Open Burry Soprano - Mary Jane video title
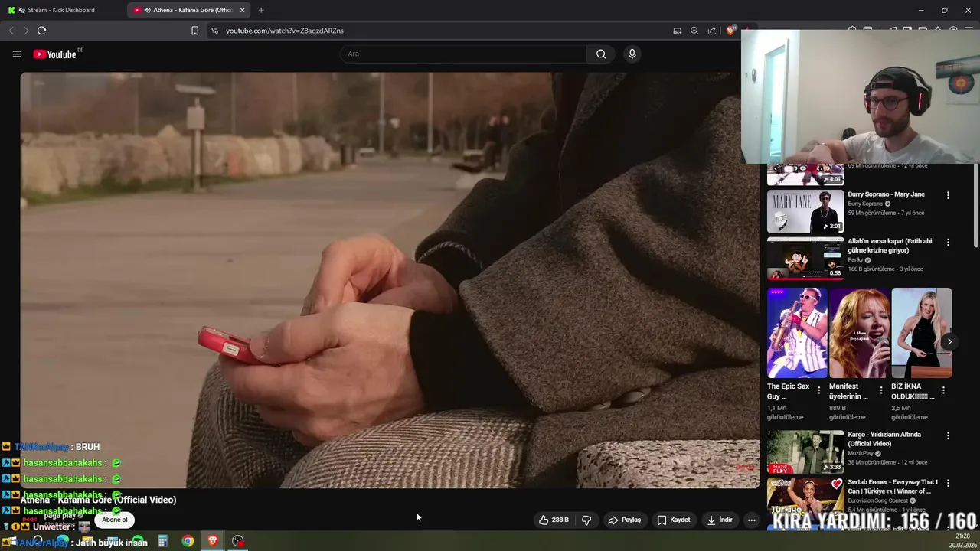This screenshot has width=980, height=551. click(x=886, y=194)
